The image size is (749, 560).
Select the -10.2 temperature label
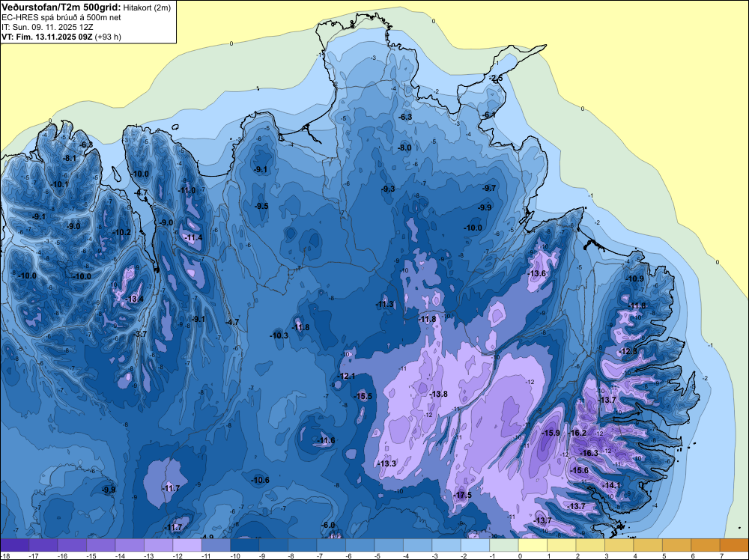(122, 233)
